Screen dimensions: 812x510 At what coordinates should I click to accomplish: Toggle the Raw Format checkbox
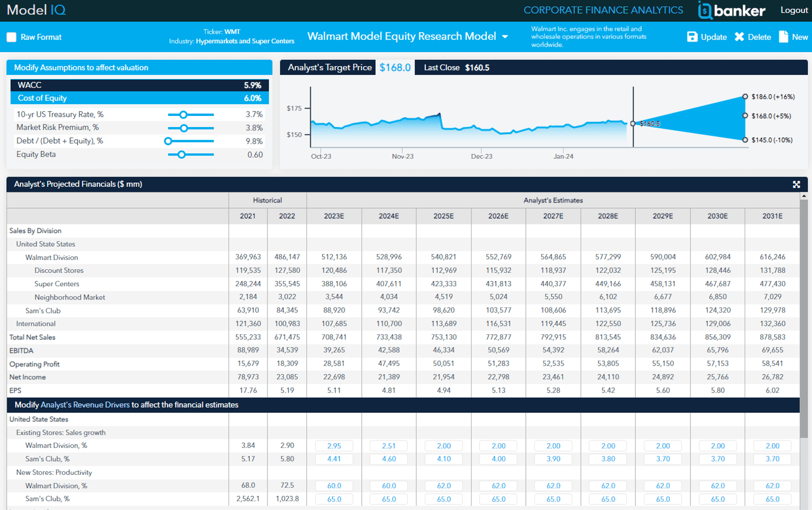[x=12, y=37]
